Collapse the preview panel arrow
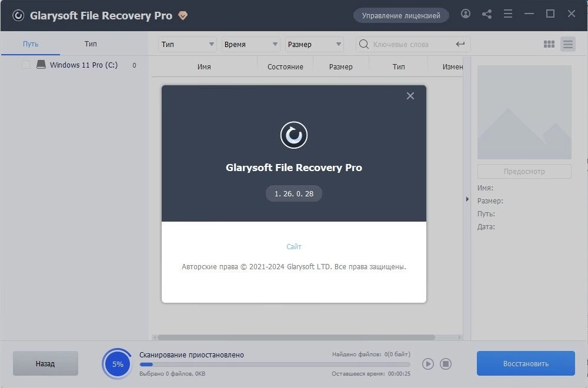Image resolution: width=588 pixels, height=388 pixels. pos(467,199)
